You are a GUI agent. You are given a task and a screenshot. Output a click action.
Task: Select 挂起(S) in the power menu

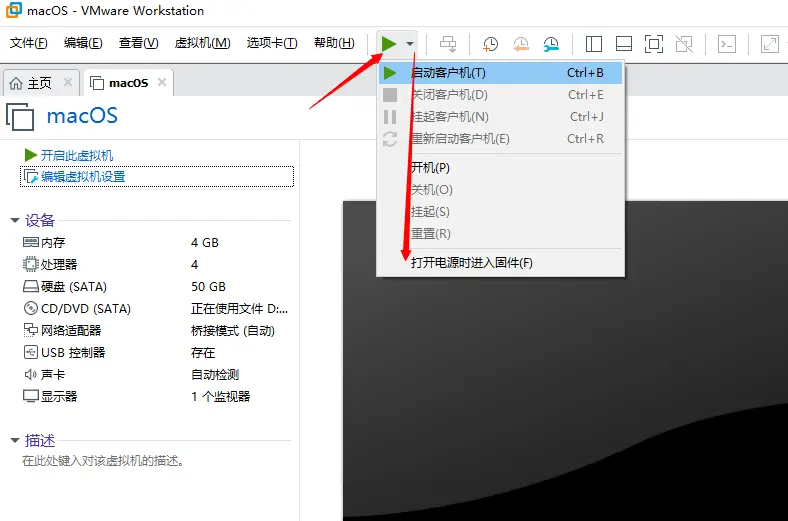click(x=501, y=212)
